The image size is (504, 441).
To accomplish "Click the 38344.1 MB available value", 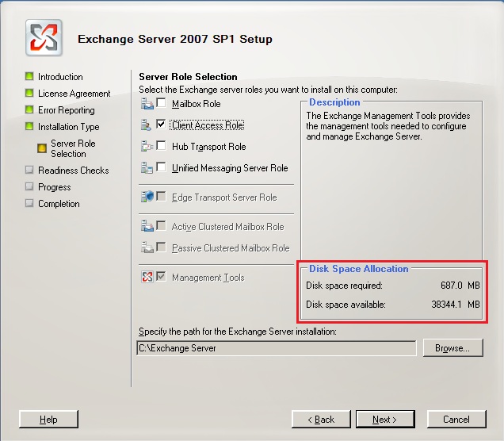I will (x=456, y=305).
